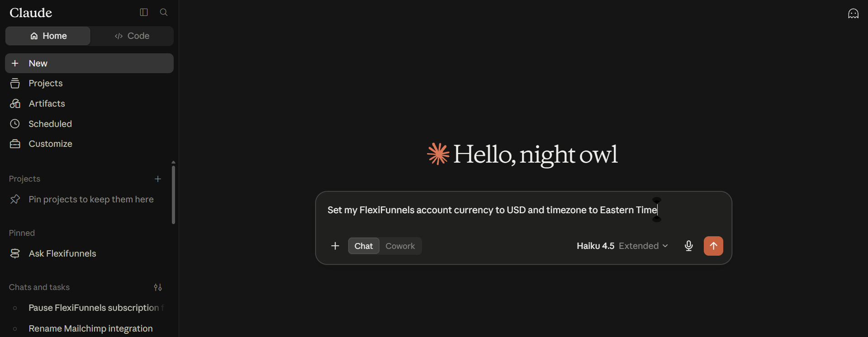
Task: Click the sidebar vertical scrollbar
Action: (x=173, y=195)
